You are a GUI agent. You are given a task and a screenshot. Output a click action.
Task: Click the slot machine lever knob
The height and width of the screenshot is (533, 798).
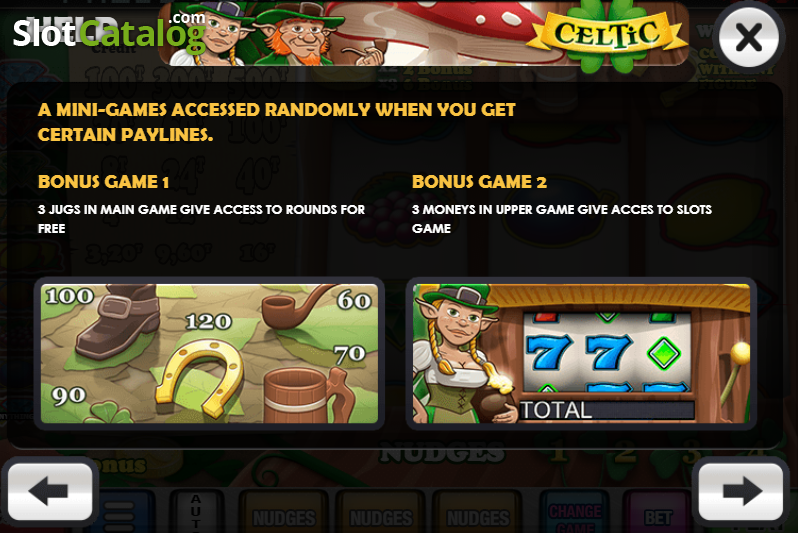[x=740, y=353]
